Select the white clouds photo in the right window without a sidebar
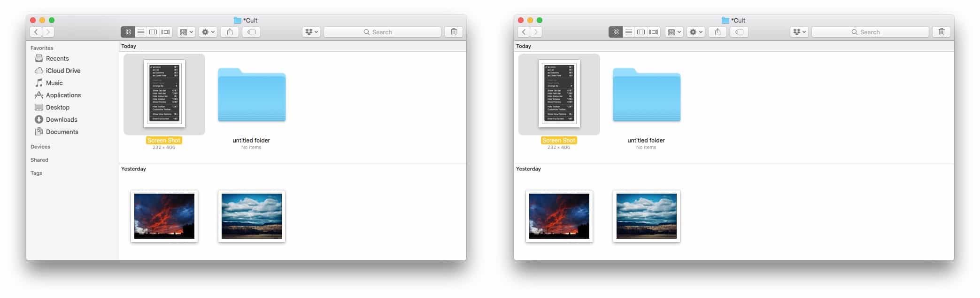This screenshot has height=298, width=980. pos(647,216)
